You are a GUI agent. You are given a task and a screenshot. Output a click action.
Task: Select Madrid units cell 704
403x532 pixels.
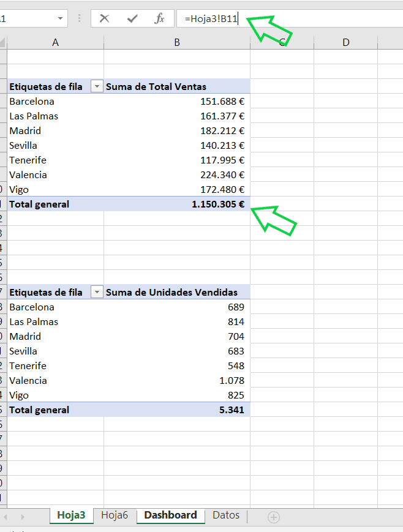tap(177, 336)
